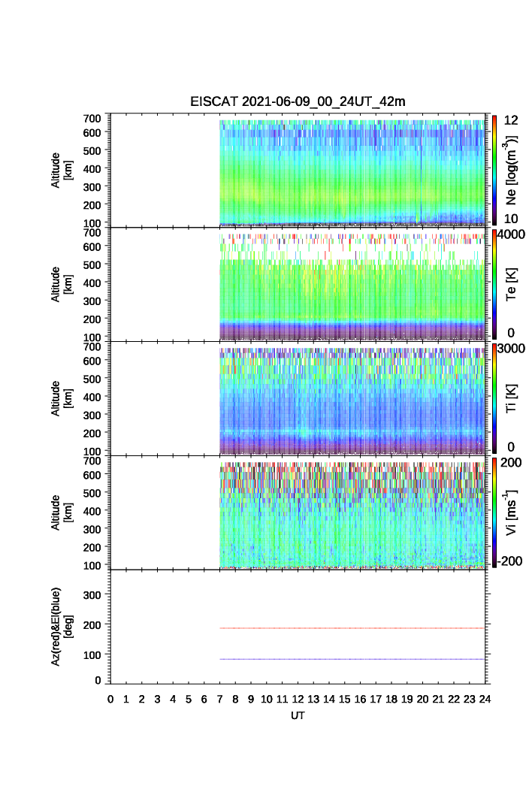The image size is (532, 798).
Task: Click the red azimuth line
Action: click(x=352, y=628)
